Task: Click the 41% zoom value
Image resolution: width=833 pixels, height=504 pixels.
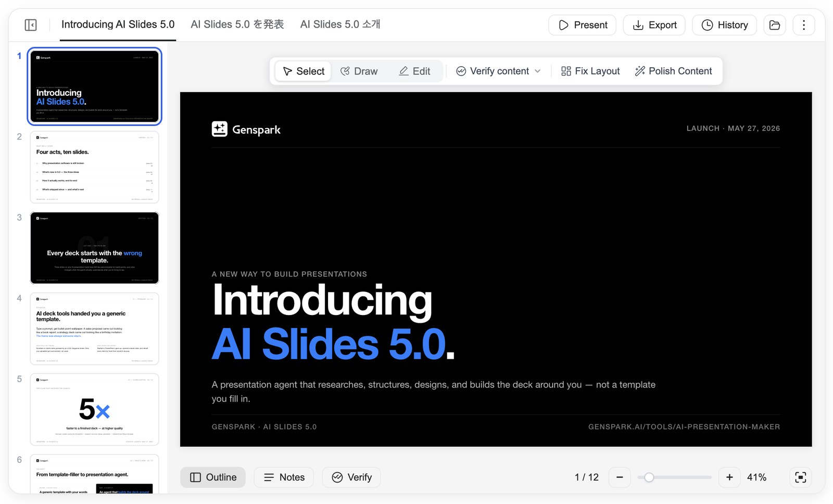Action: 756,477
